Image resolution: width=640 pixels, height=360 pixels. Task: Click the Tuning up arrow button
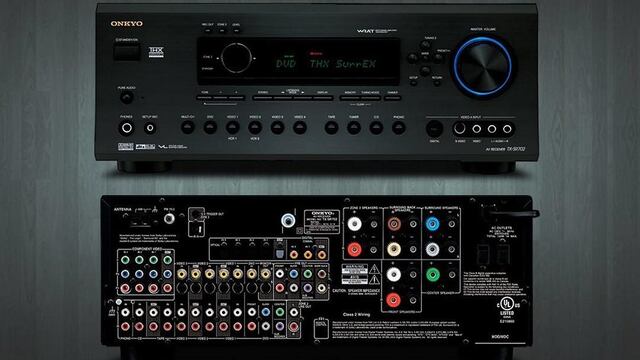coord(425,45)
